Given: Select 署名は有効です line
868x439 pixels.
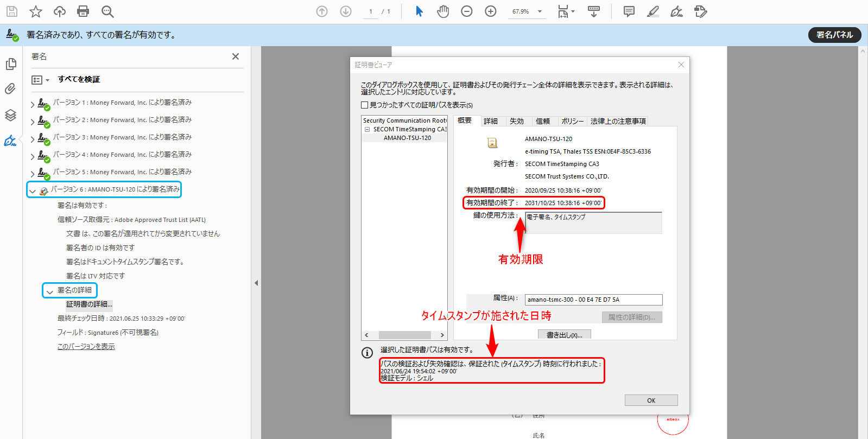Looking at the screenshot, I should coord(83,205).
